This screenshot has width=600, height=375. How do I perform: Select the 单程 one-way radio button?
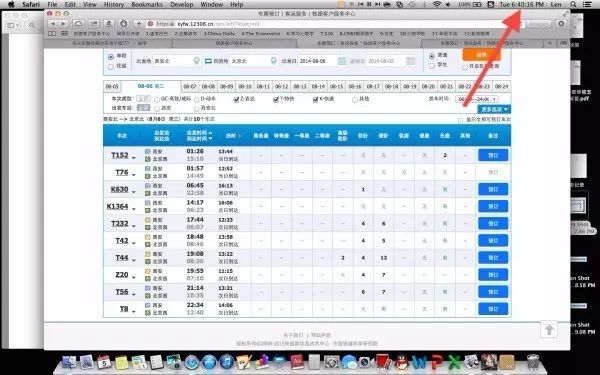point(111,57)
